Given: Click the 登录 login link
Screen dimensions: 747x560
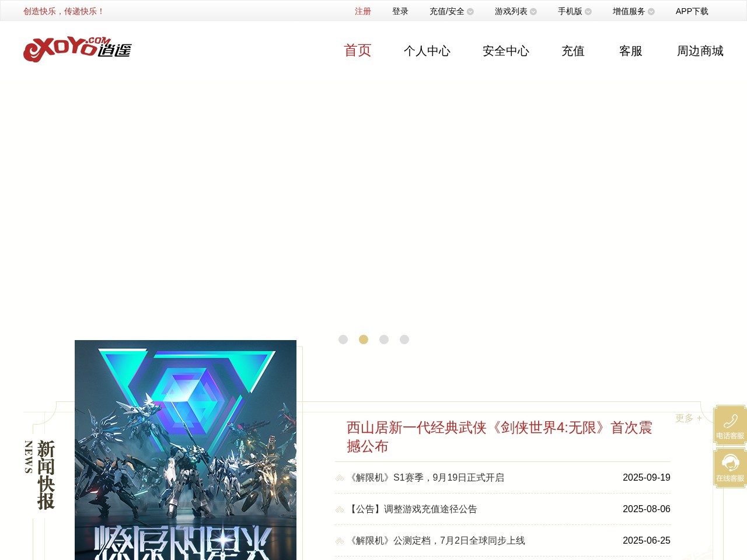Looking at the screenshot, I should tap(400, 11).
